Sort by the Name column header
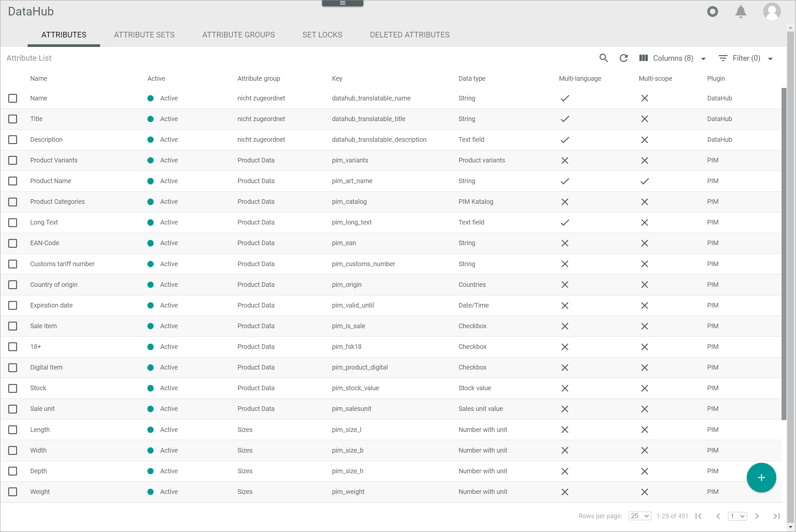Screen dimensions: 796x532 [x=39, y=78]
